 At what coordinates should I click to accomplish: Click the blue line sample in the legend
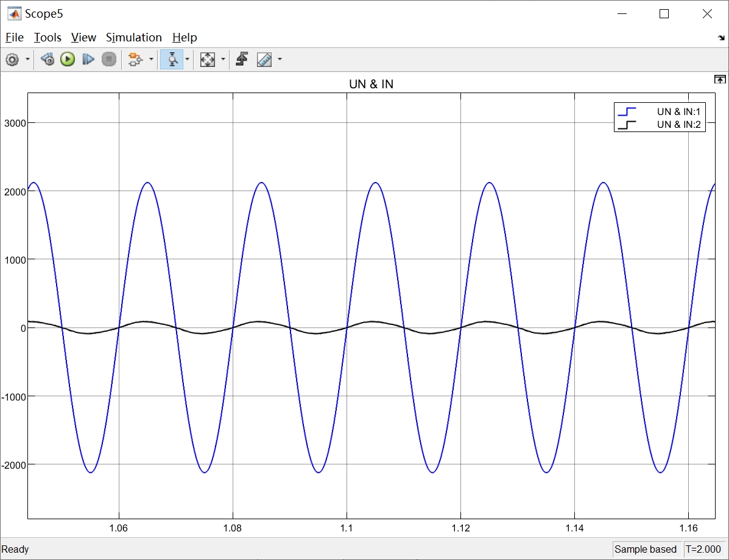click(627, 111)
